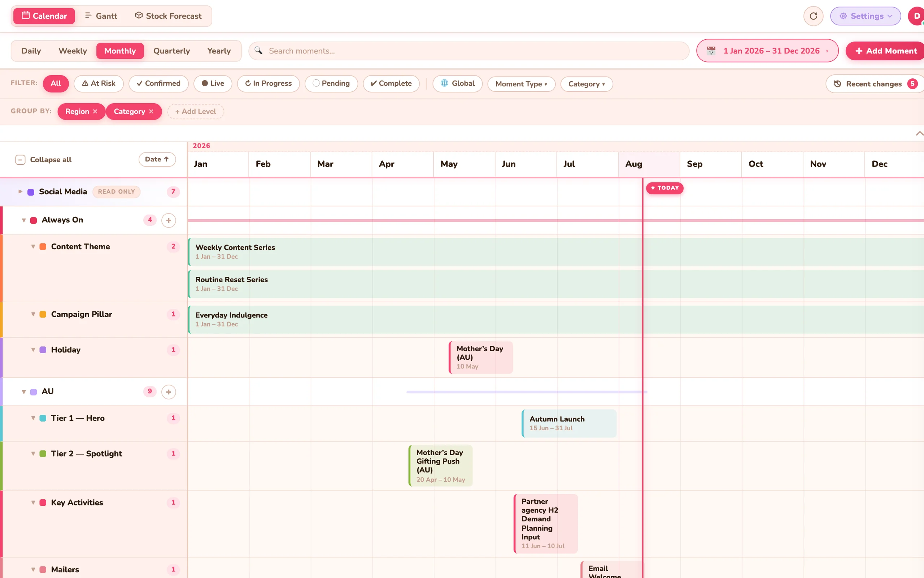Click the refresh icon button
Image resolution: width=924 pixels, height=578 pixels.
[x=813, y=16]
